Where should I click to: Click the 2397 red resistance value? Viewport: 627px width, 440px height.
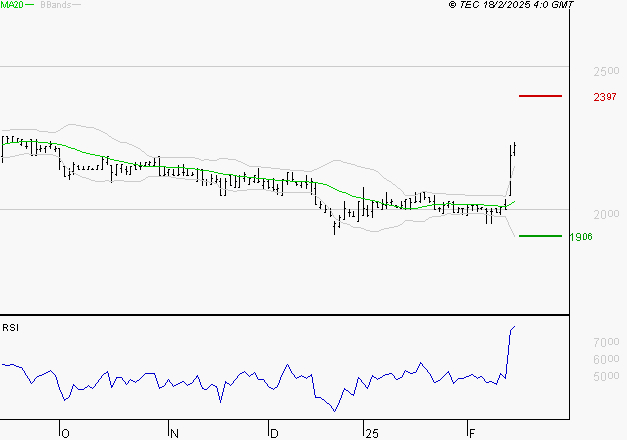605,97
